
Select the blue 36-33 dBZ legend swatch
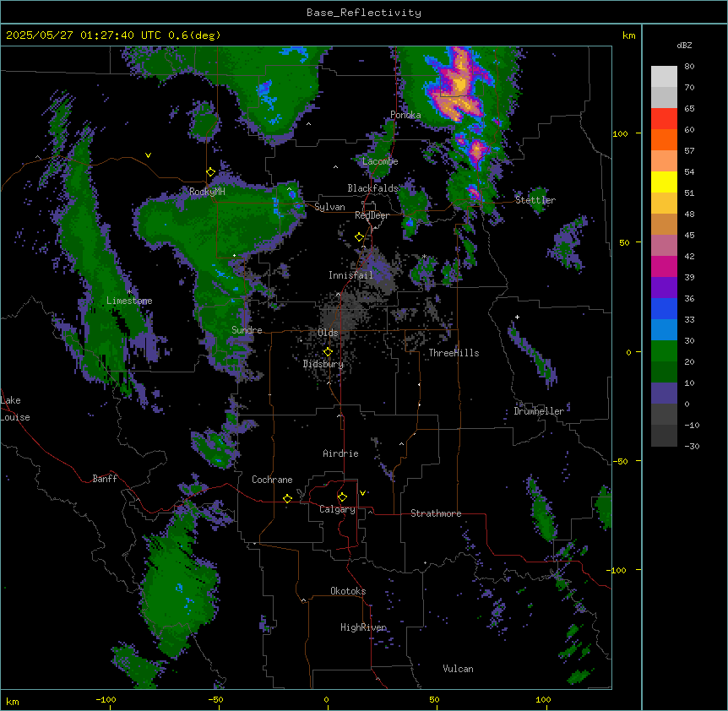point(664,309)
